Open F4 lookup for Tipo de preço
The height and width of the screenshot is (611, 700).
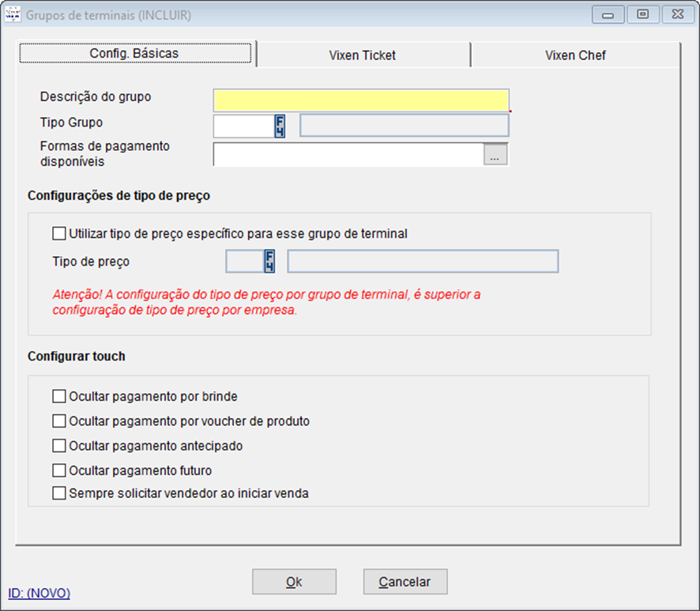269,261
